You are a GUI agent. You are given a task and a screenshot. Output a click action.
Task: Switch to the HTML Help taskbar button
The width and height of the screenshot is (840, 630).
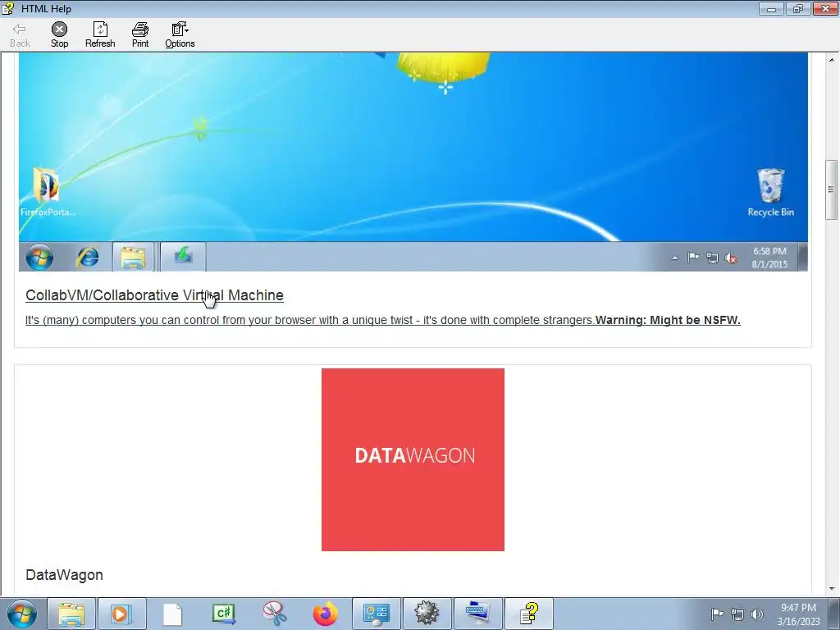coord(529,614)
